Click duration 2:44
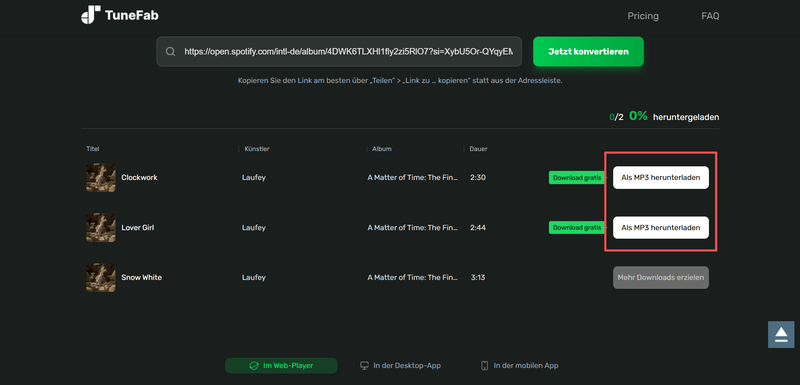The height and width of the screenshot is (385, 800). [x=478, y=227]
